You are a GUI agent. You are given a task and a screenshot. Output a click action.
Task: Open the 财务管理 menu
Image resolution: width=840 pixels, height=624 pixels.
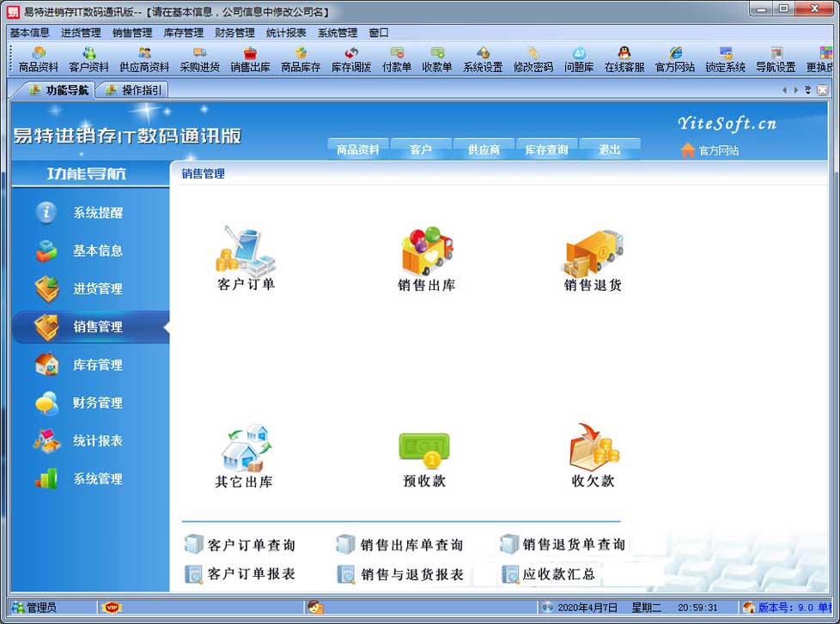coord(234,33)
